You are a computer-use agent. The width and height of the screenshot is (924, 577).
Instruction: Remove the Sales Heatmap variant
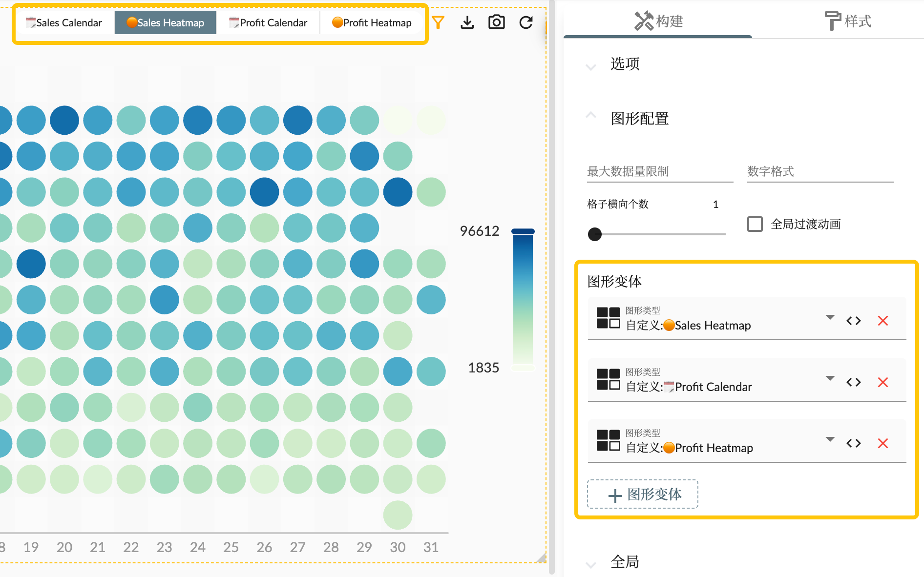[882, 321]
